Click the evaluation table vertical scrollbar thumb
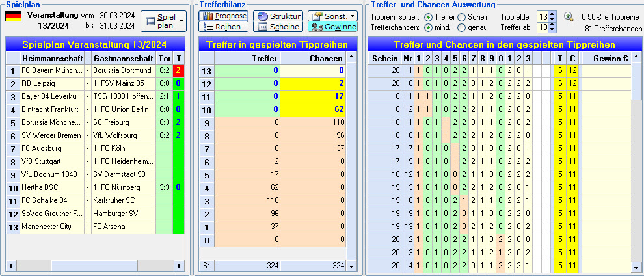 (x=636, y=81)
